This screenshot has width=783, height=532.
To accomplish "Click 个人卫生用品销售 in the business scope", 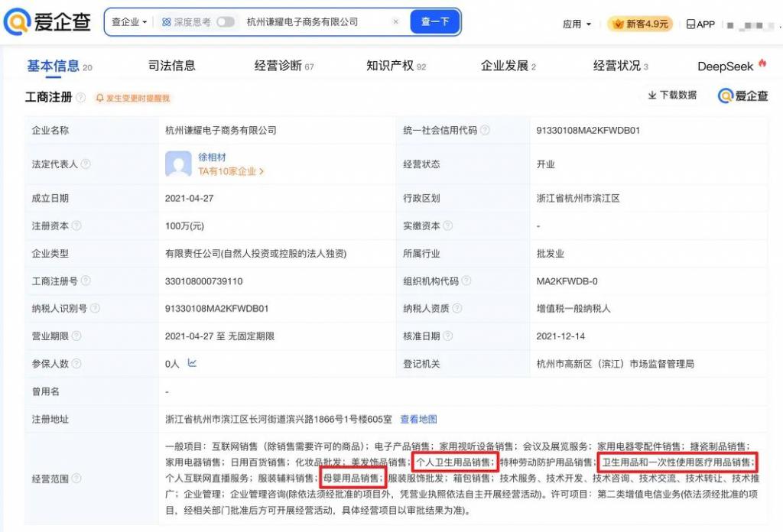I will point(453,462).
